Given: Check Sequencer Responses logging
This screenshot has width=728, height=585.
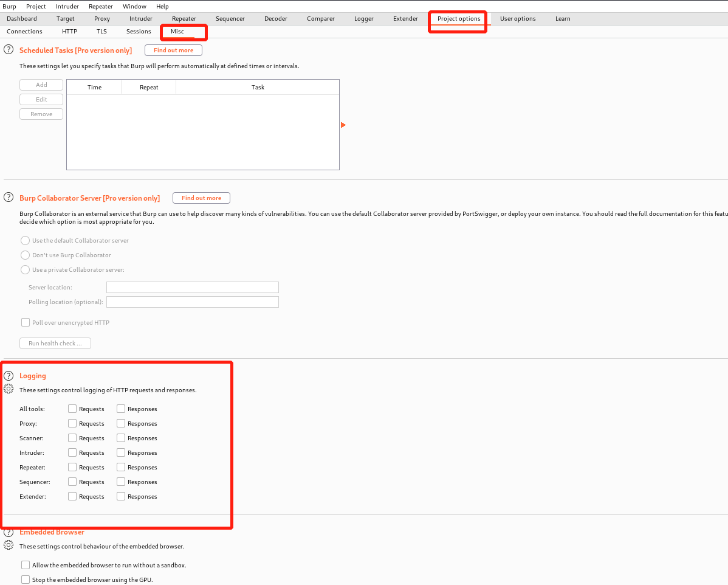Looking at the screenshot, I should pyautogui.click(x=121, y=482).
